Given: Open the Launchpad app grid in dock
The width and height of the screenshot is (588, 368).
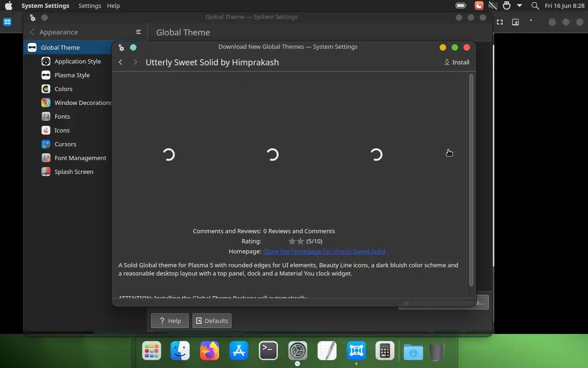Looking at the screenshot, I should pyautogui.click(x=151, y=351).
